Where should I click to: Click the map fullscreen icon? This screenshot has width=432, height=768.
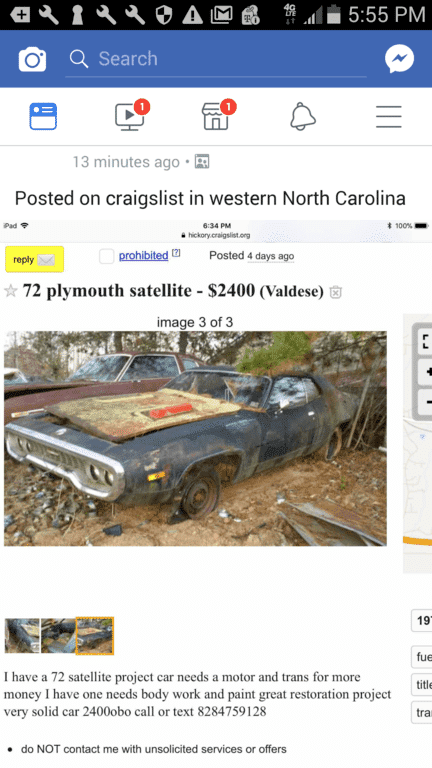pyautogui.click(x=424, y=341)
